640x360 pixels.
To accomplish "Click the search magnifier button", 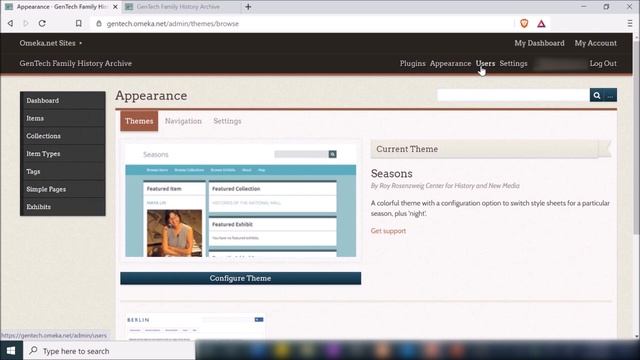I will (597, 95).
